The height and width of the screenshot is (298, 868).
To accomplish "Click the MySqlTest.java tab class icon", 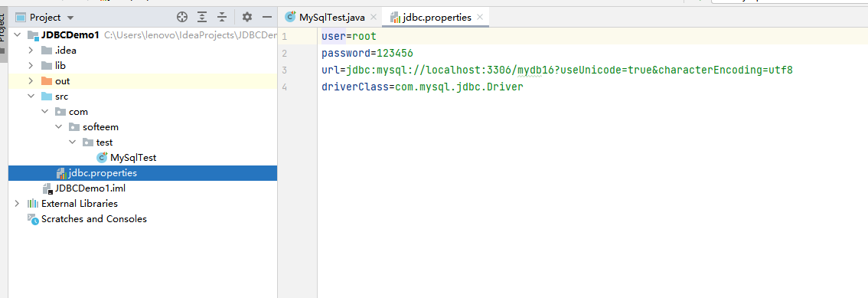I will 290,17.
